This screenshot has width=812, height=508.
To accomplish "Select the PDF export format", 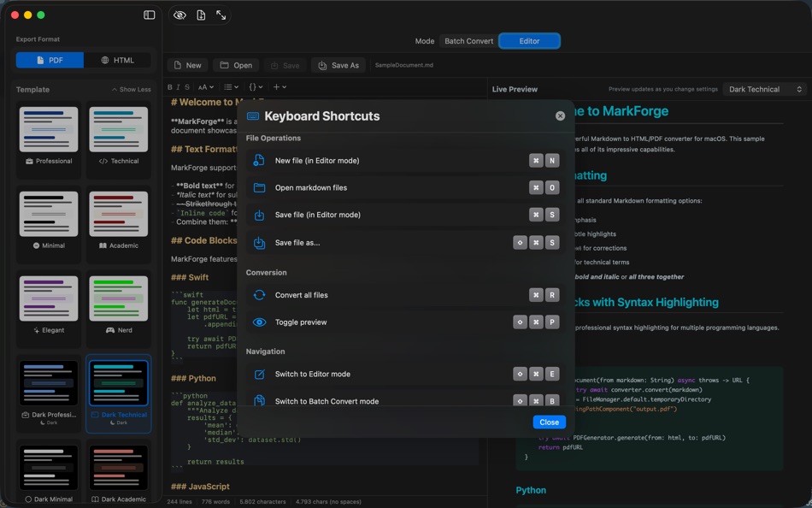I will coord(47,59).
